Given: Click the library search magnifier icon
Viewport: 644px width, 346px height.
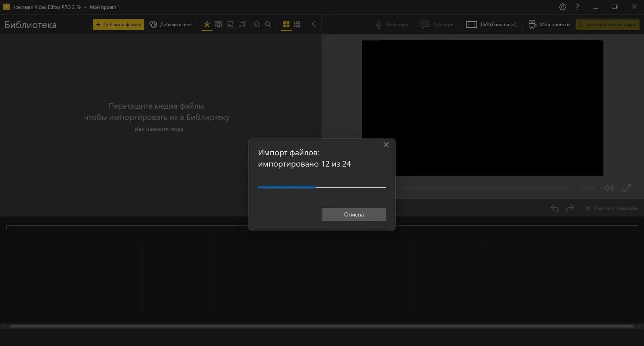Looking at the screenshot, I should click(x=268, y=25).
